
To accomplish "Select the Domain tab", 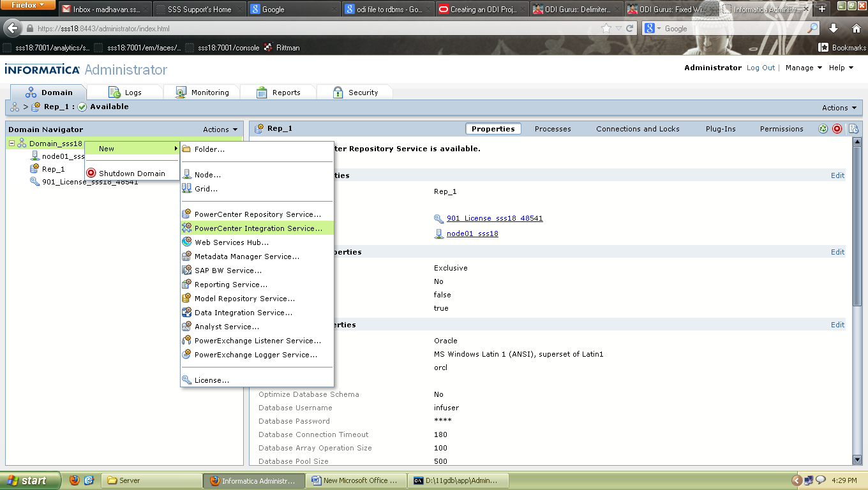I will (49, 93).
